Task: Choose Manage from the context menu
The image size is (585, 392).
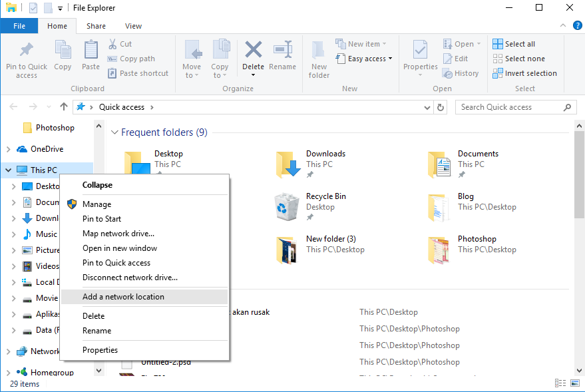Action: pos(144,204)
